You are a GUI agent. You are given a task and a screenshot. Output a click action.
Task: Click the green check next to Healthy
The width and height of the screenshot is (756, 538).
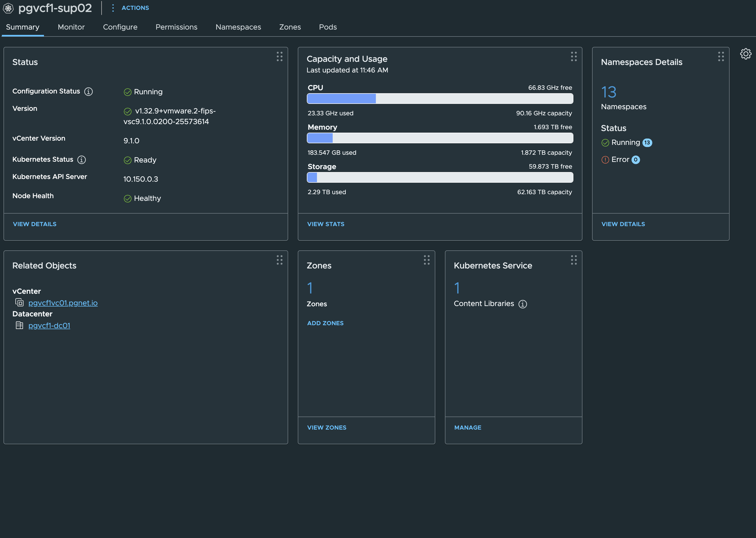pyautogui.click(x=128, y=198)
